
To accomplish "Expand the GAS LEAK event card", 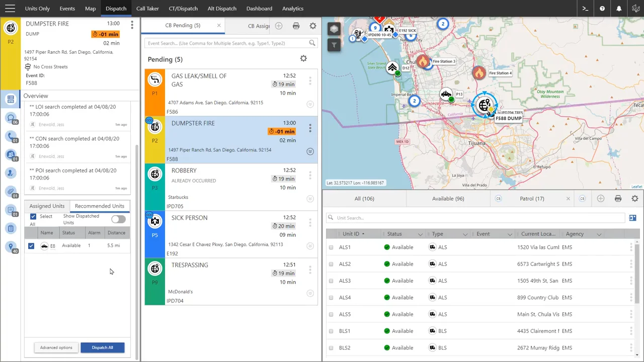I will pos(310,104).
